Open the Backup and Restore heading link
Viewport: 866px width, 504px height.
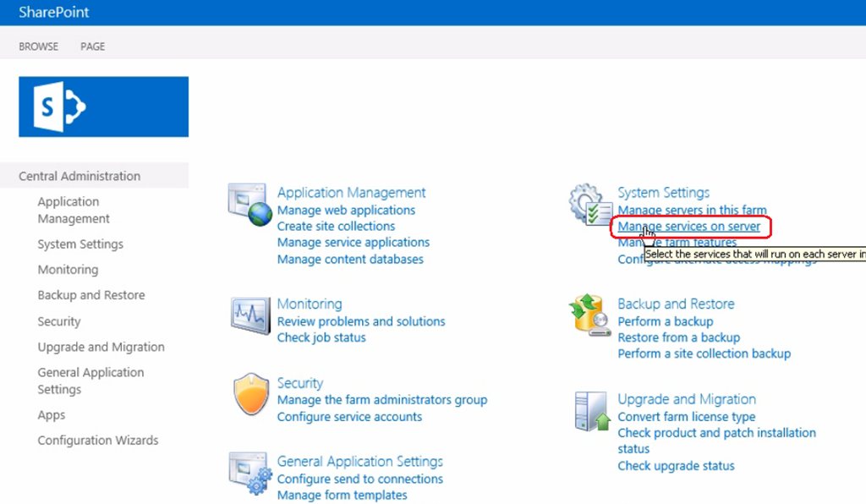676,304
